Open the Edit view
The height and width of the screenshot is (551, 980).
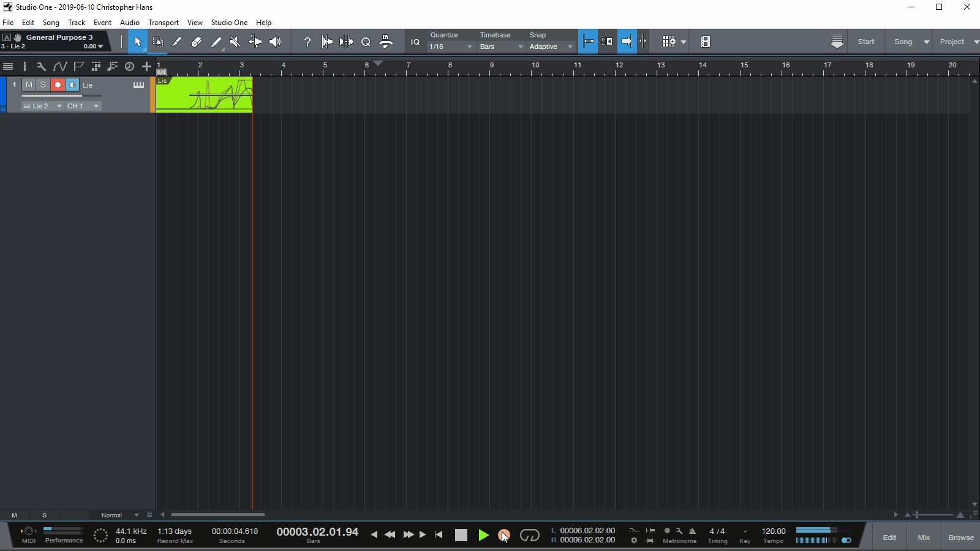point(889,538)
